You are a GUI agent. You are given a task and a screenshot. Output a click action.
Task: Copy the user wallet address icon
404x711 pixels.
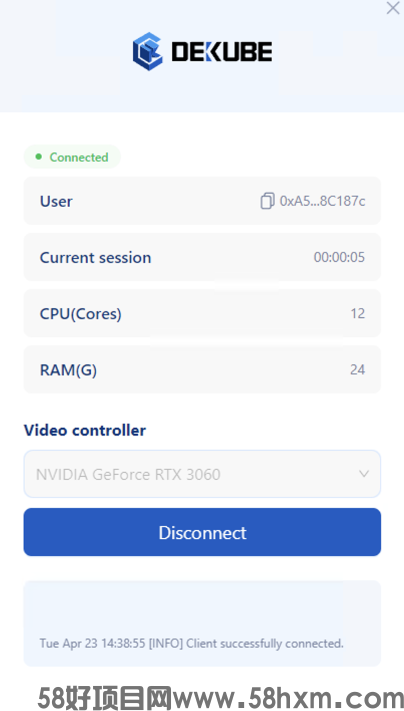click(268, 201)
